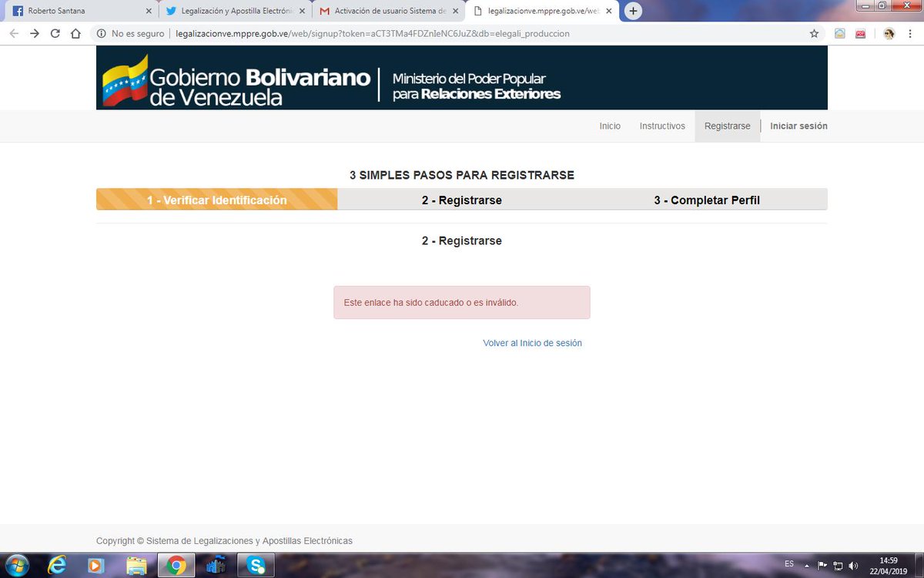
Task: Open the Registrarse menu item
Action: click(727, 126)
